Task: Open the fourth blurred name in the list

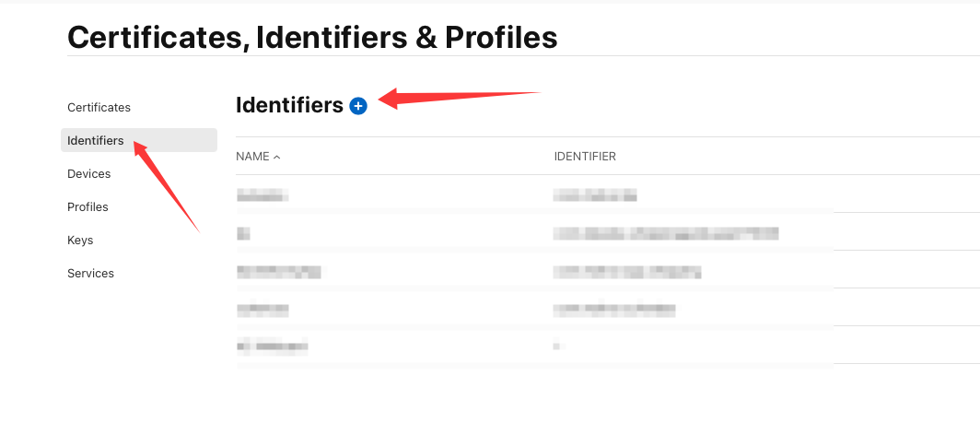Action: click(x=262, y=310)
